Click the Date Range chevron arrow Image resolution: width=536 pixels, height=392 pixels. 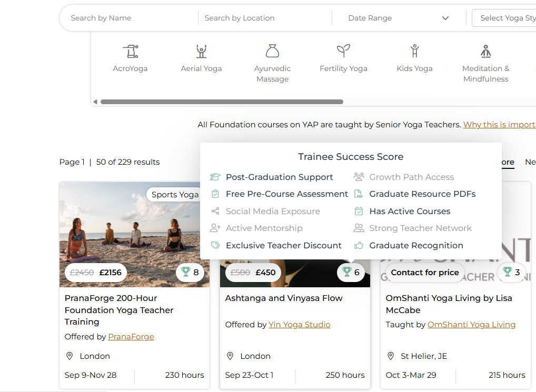[445, 18]
